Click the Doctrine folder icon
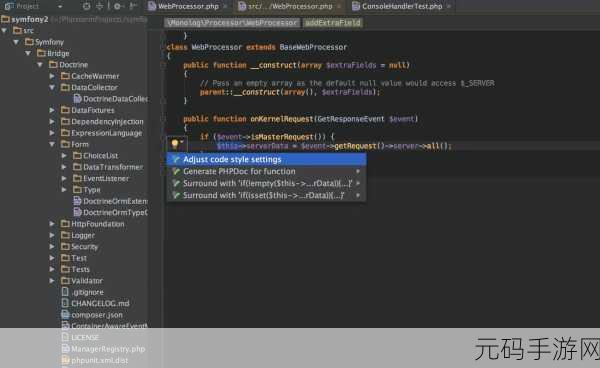 pos(53,65)
